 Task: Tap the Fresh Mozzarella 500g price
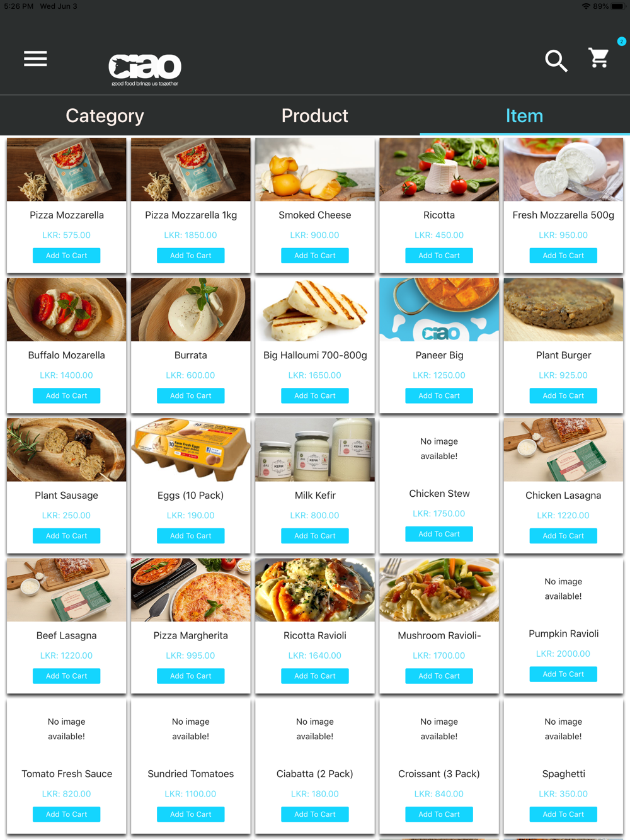point(563,235)
